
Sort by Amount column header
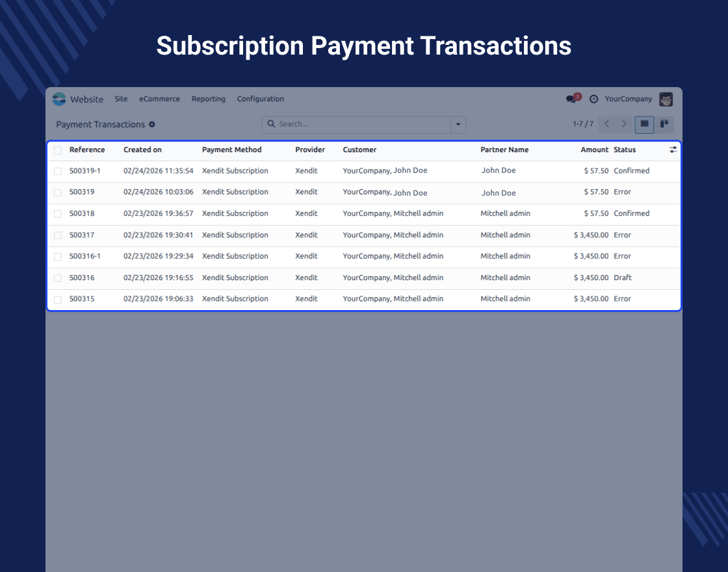[594, 149]
